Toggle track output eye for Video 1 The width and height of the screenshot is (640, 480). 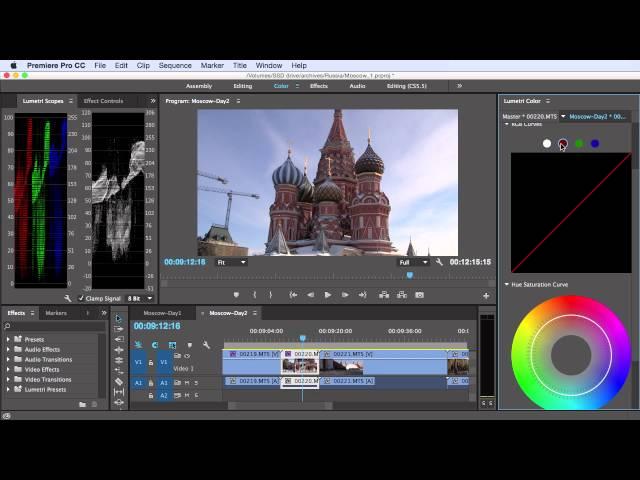pos(187,356)
